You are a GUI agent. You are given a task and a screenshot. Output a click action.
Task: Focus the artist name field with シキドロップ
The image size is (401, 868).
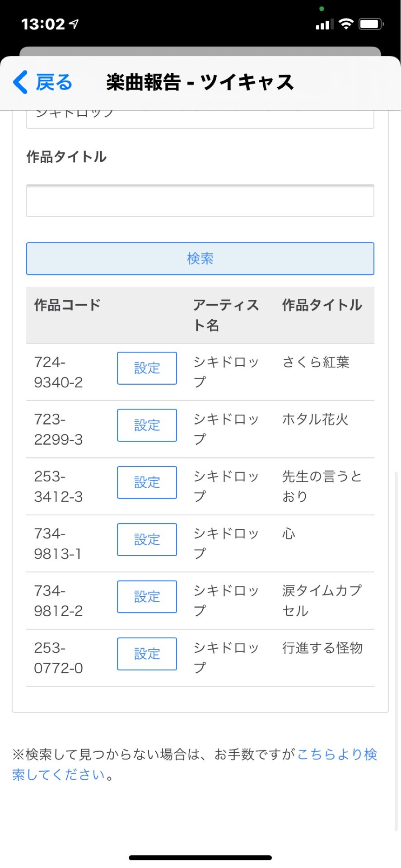[x=200, y=118]
